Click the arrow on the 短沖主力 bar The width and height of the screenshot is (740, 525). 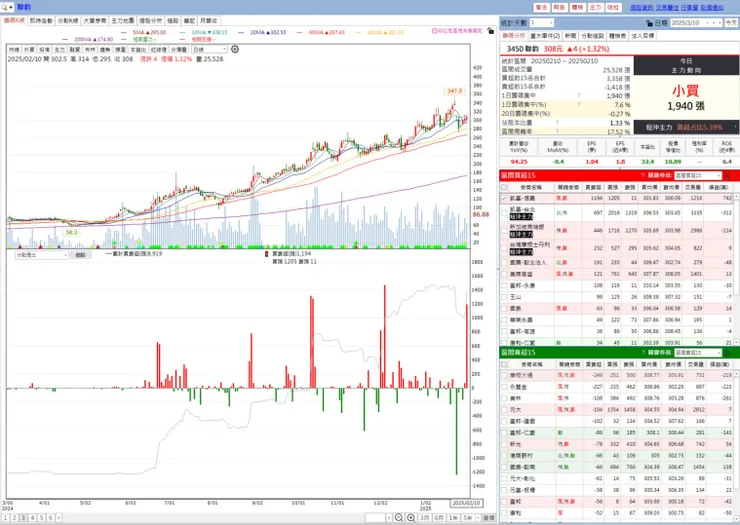[735, 127]
